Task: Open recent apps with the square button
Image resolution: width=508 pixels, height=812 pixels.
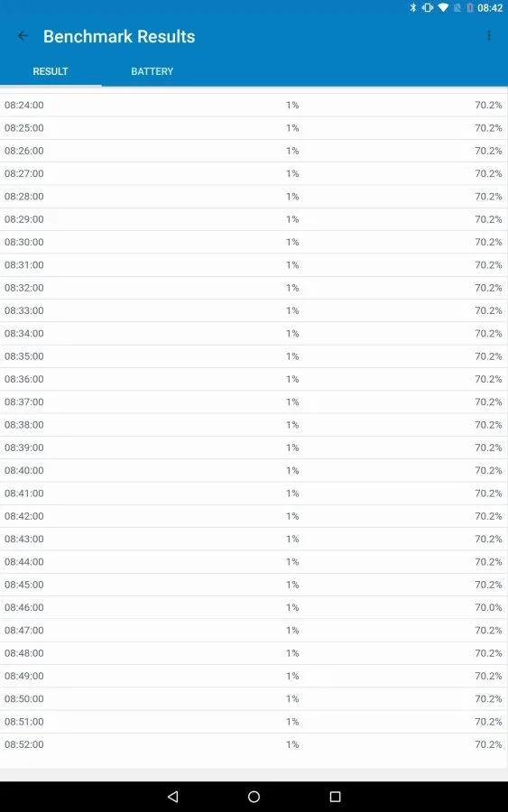Action: (x=335, y=797)
